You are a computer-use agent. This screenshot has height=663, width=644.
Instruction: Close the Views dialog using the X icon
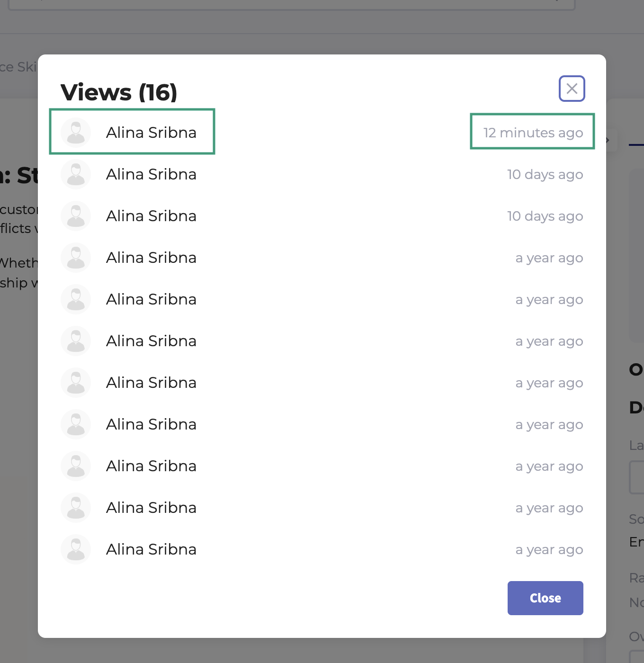coord(572,89)
